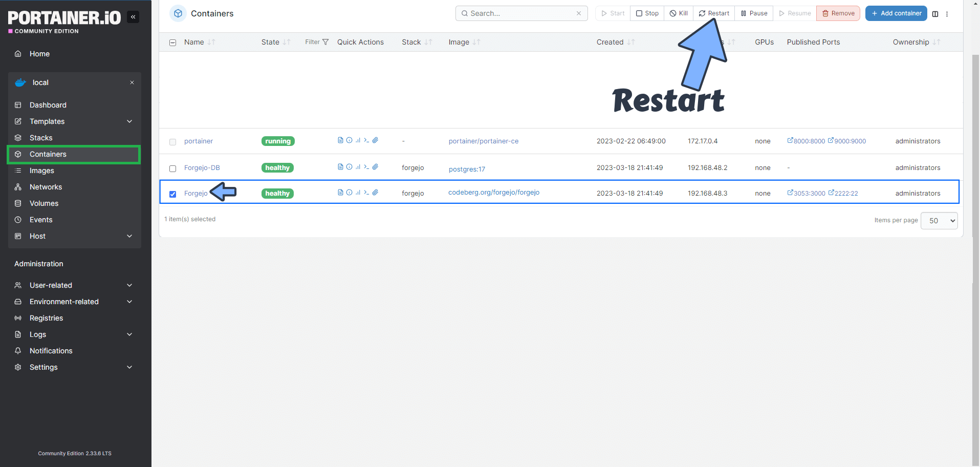
Task: Open table column settings icon
Action: tap(935, 14)
